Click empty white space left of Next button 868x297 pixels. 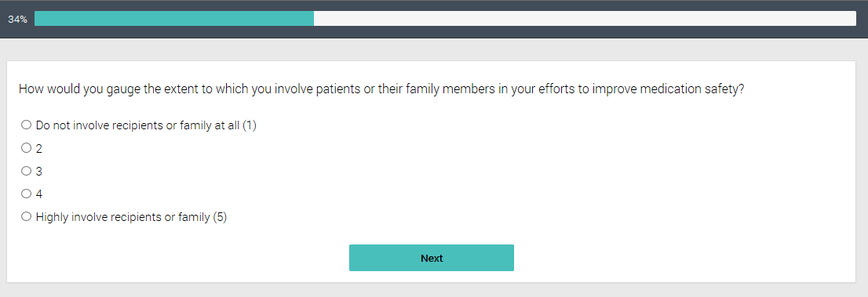(177, 258)
